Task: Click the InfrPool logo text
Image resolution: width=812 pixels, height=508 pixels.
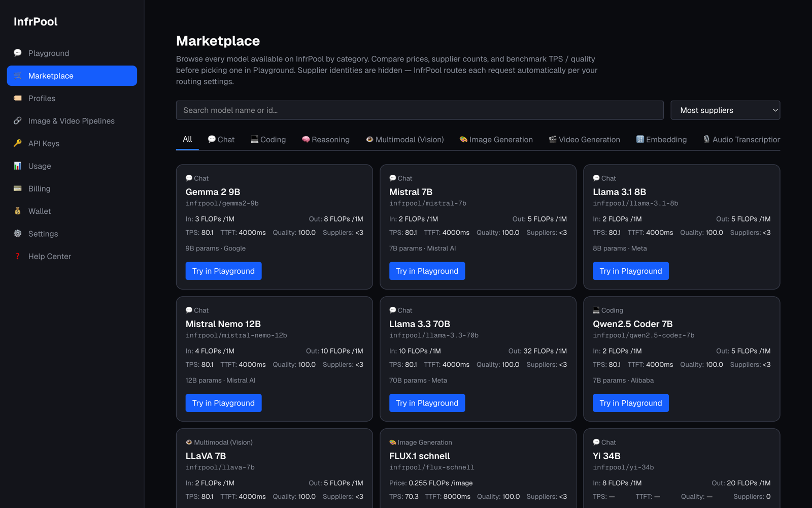Action: 36,21
